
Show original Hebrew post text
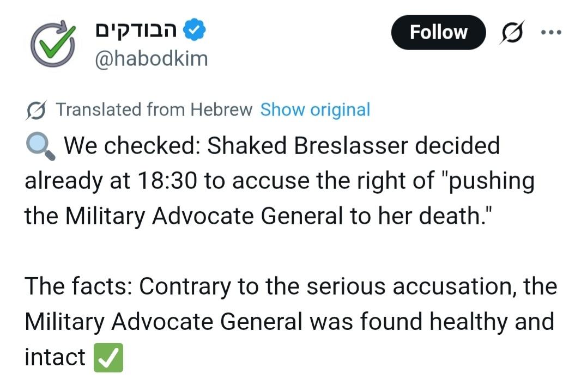315,109
